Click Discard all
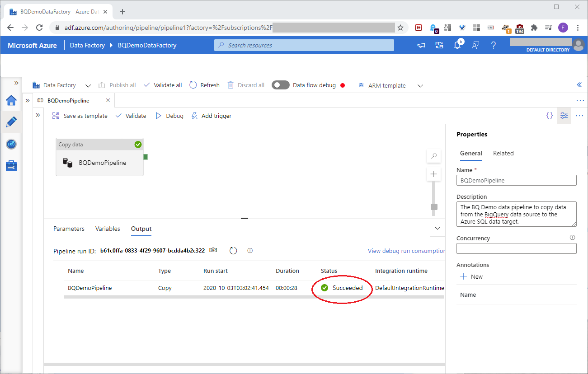 point(246,85)
